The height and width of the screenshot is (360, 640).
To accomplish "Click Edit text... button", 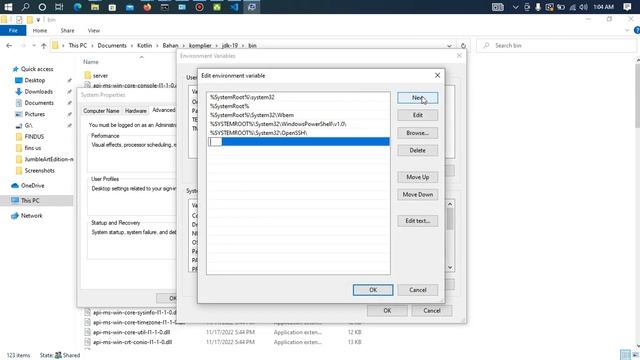I will pos(418,221).
